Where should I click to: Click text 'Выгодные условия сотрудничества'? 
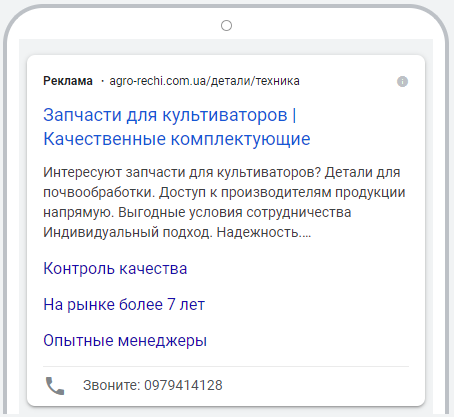point(235,212)
